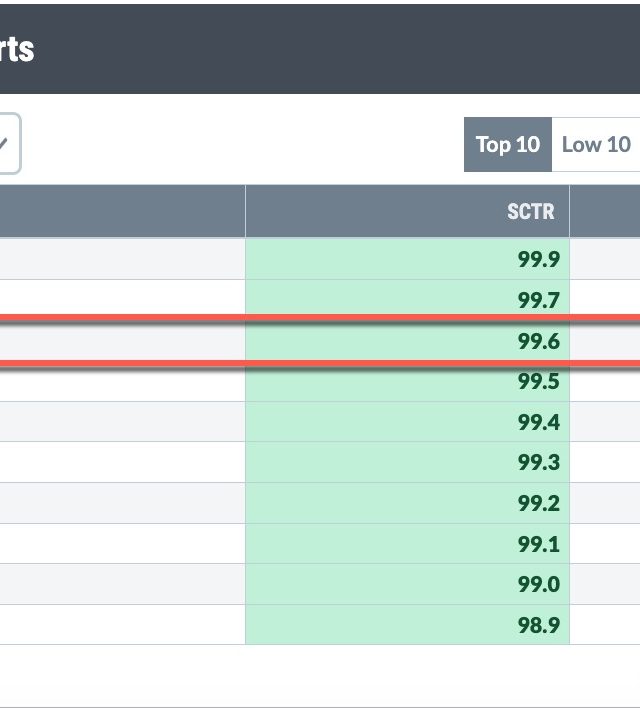Screen dimensions: 640x712
Task: Select the red-outlined row left of 99.6
Action: [x=122, y=341]
